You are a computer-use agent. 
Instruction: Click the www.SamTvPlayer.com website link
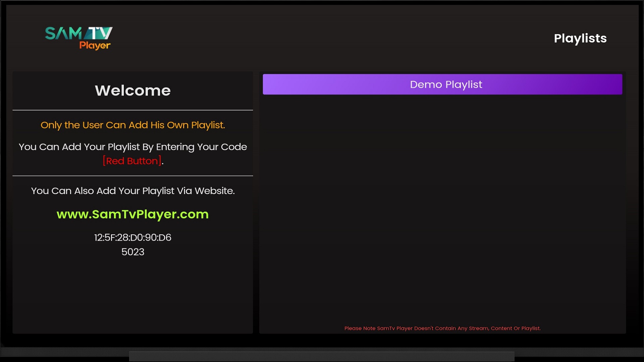(132, 214)
